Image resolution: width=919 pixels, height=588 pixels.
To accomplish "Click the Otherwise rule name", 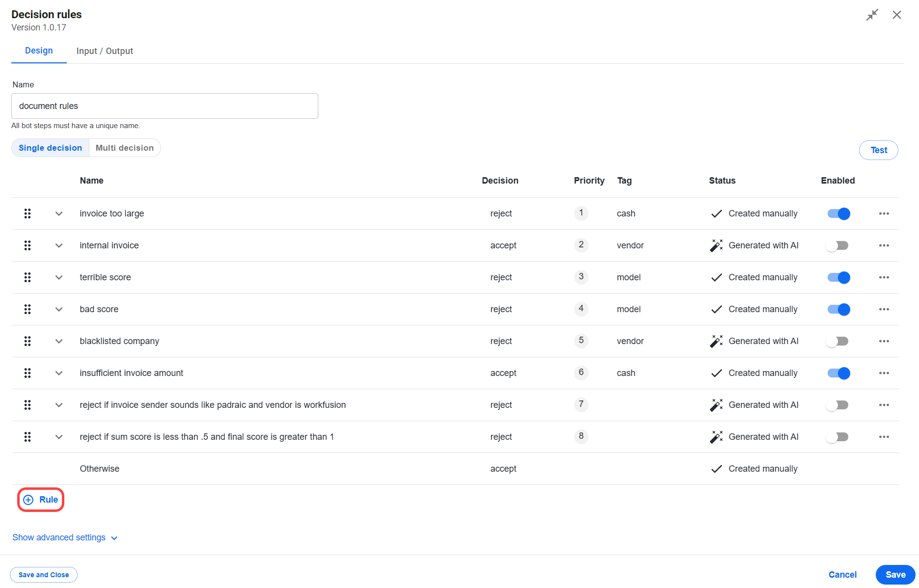I will [100, 469].
